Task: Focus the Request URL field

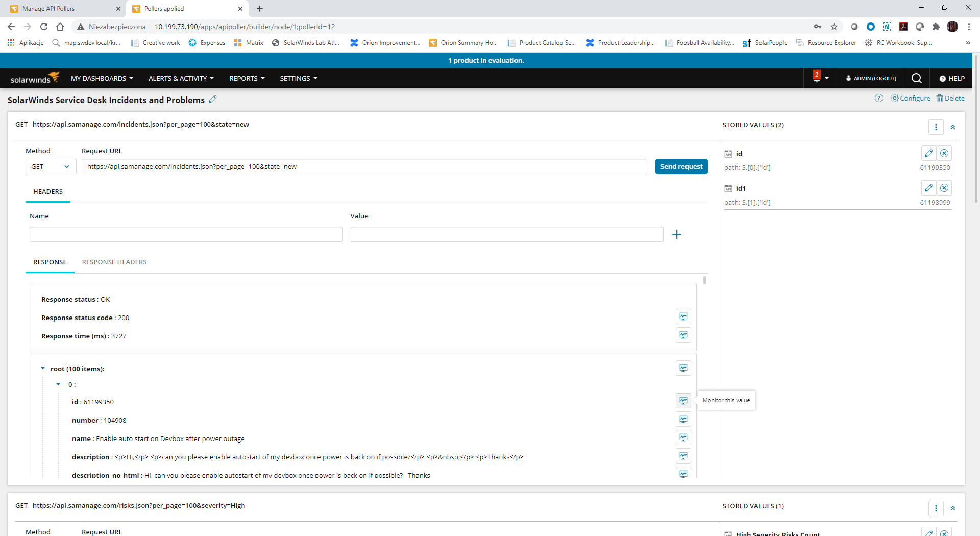Action: click(364, 166)
